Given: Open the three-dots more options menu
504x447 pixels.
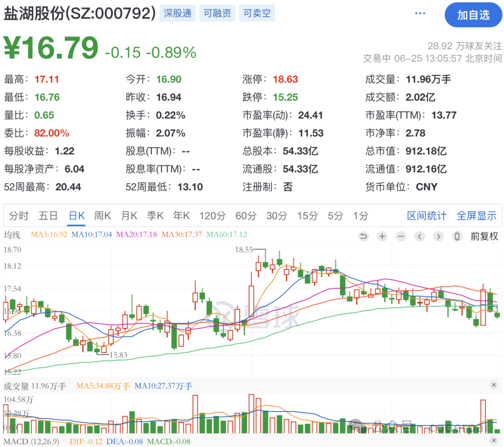Looking at the screenshot, I should pyautogui.click(x=420, y=14).
